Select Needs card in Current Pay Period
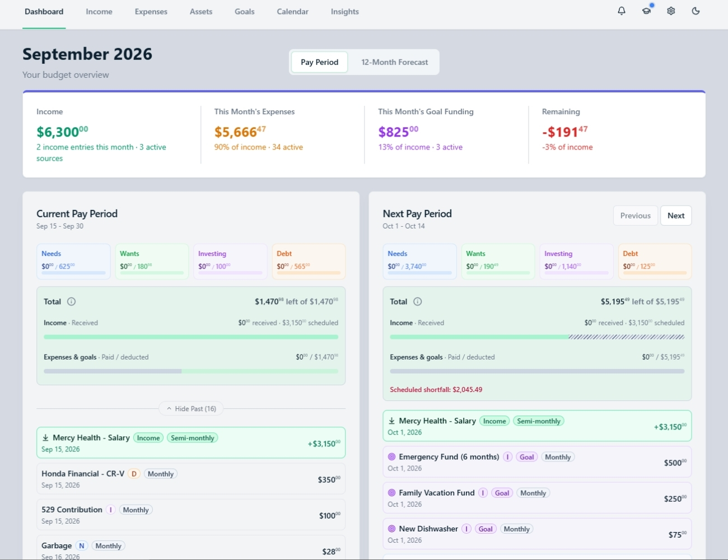The image size is (728, 560). [x=73, y=262]
